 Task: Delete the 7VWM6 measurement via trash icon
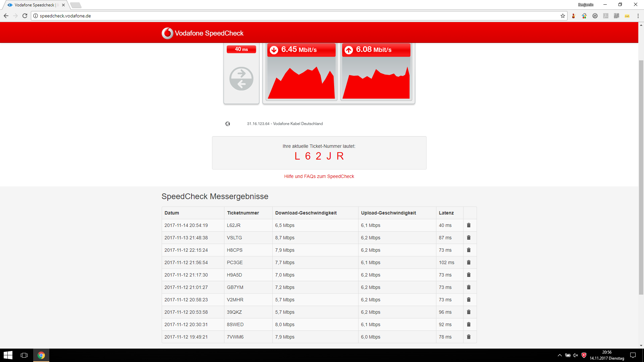click(x=469, y=337)
